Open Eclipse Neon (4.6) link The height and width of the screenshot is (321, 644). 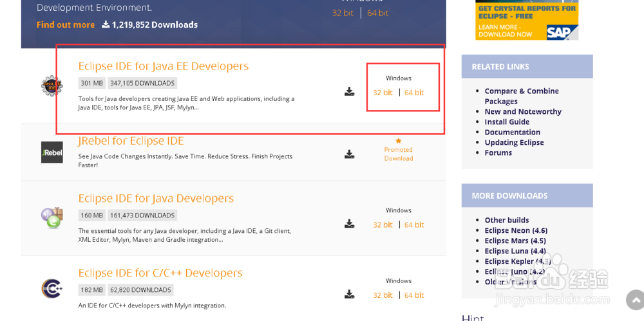[516, 230]
